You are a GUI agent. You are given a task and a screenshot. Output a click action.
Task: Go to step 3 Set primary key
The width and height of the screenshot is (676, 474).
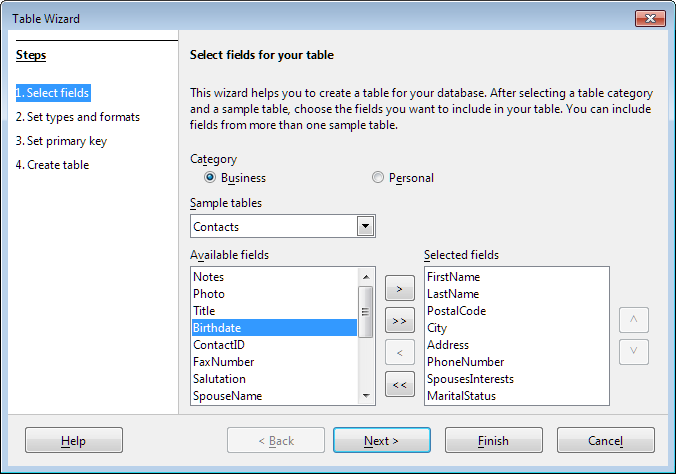(x=61, y=141)
